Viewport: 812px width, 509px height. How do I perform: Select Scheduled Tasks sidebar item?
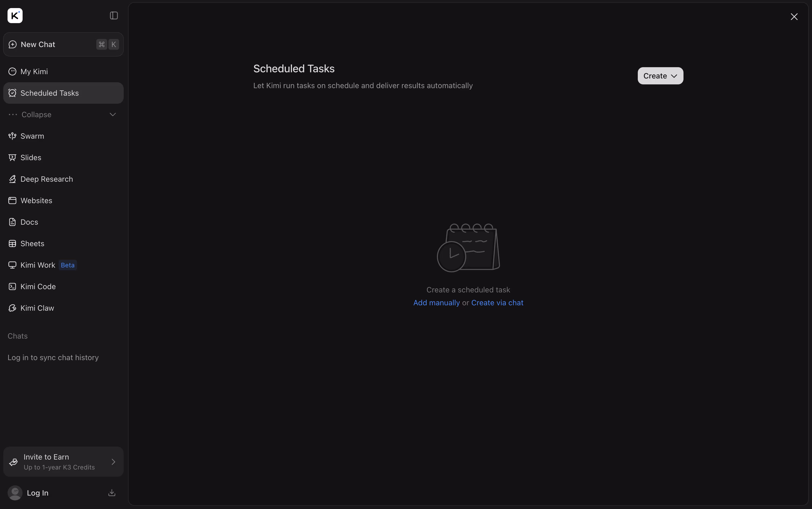point(63,93)
